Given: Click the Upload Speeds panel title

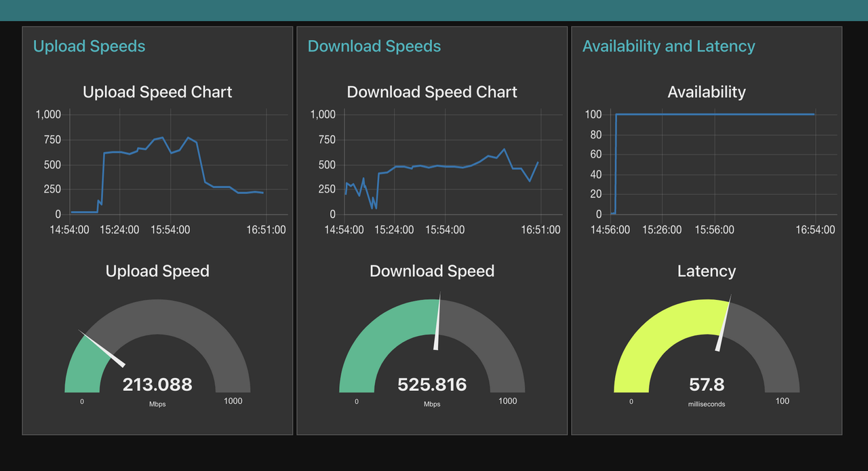Looking at the screenshot, I should coord(89,46).
